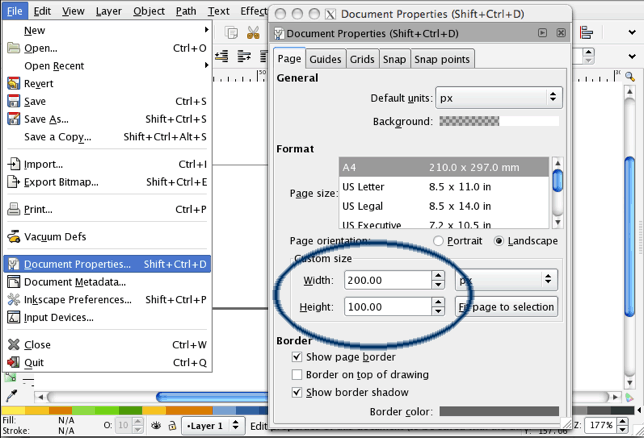Image resolution: width=644 pixels, height=438 pixels.
Task: Open the custom size units dropdown
Action: click(506, 280)
